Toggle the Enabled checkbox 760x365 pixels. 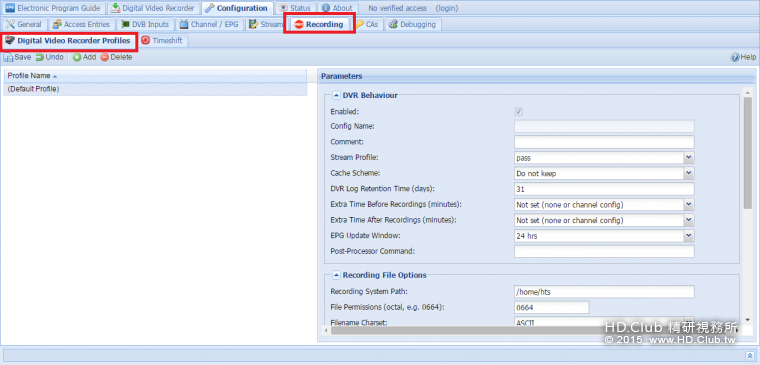click(519, 111)
